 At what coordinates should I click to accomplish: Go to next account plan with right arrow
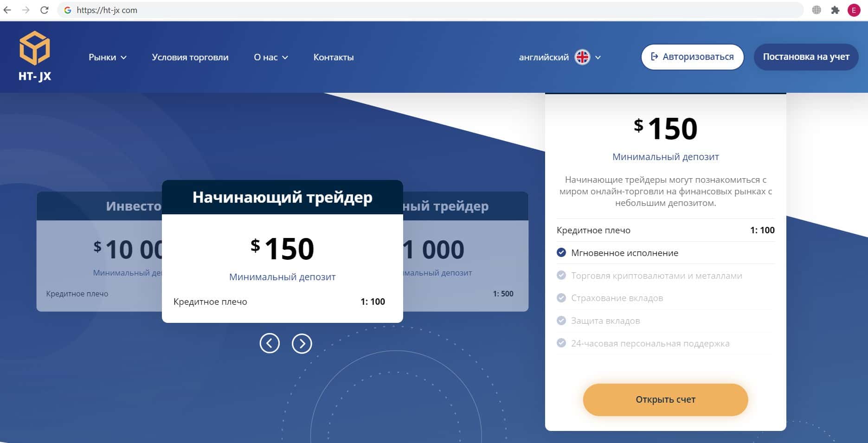(x=302, y=343)
